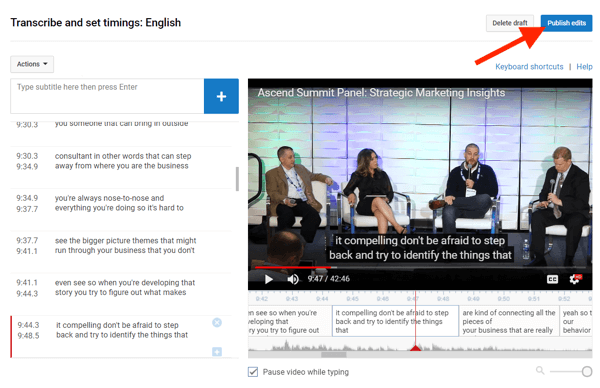
Task: Click the subtitle list scrollbar
Action: click(237, 179)
